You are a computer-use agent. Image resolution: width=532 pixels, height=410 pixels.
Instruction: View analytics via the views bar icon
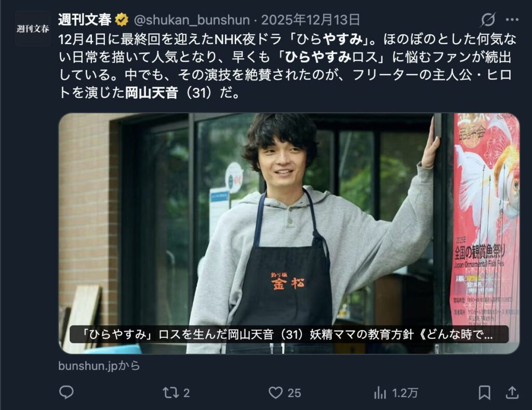380,393
